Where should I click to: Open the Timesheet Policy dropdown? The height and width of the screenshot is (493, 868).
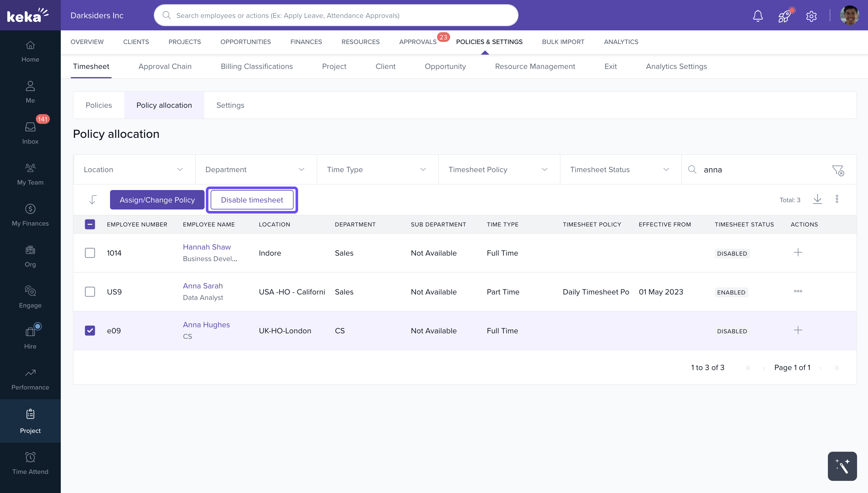(x=498, y=170)
